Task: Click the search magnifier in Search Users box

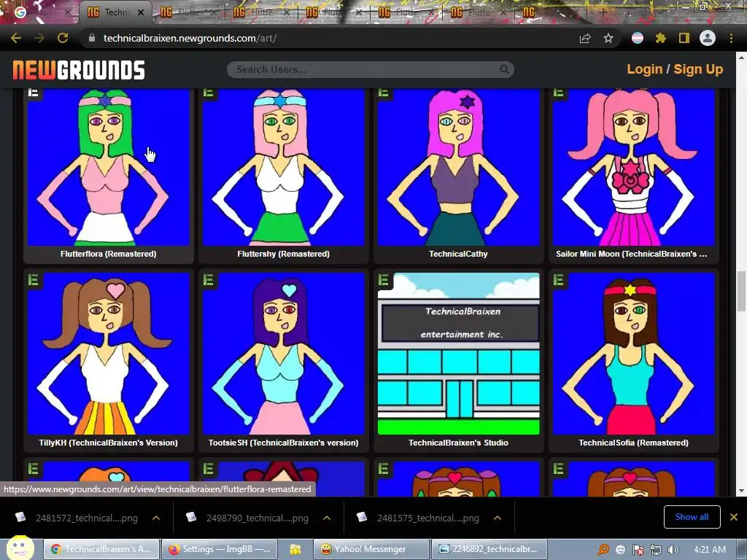Action: pos(504,69)
